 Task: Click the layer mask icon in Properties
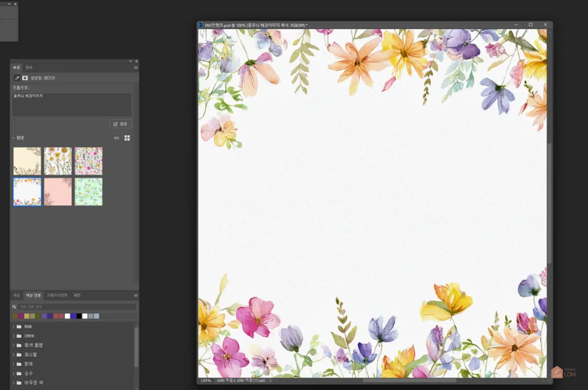tap(25, 78)
